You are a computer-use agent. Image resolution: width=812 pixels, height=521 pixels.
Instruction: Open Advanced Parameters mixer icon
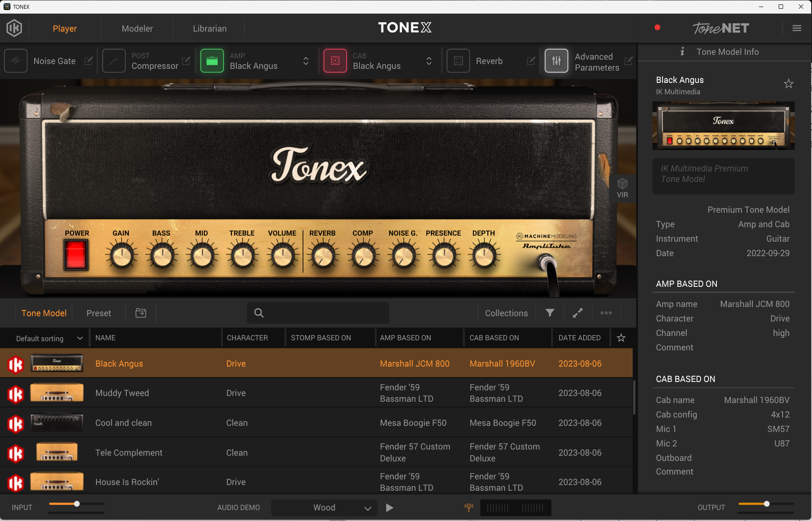[x=556, y=61]
